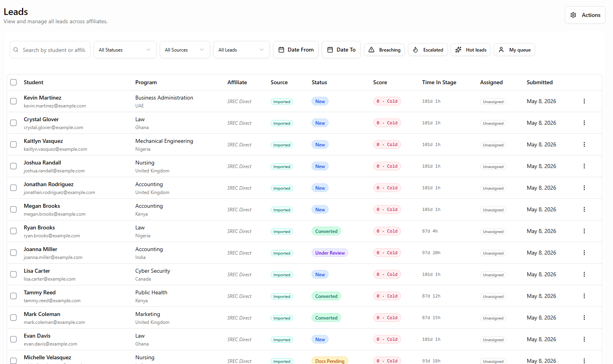Open the All Sources dropdown
Image resolution: width=613 pixels, height=364 pixels.
tap(185, 50)
